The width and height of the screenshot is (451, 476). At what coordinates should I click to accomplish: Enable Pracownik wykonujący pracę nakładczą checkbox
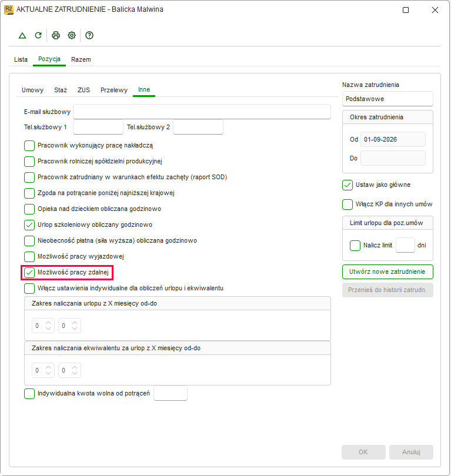pos(29,146)
